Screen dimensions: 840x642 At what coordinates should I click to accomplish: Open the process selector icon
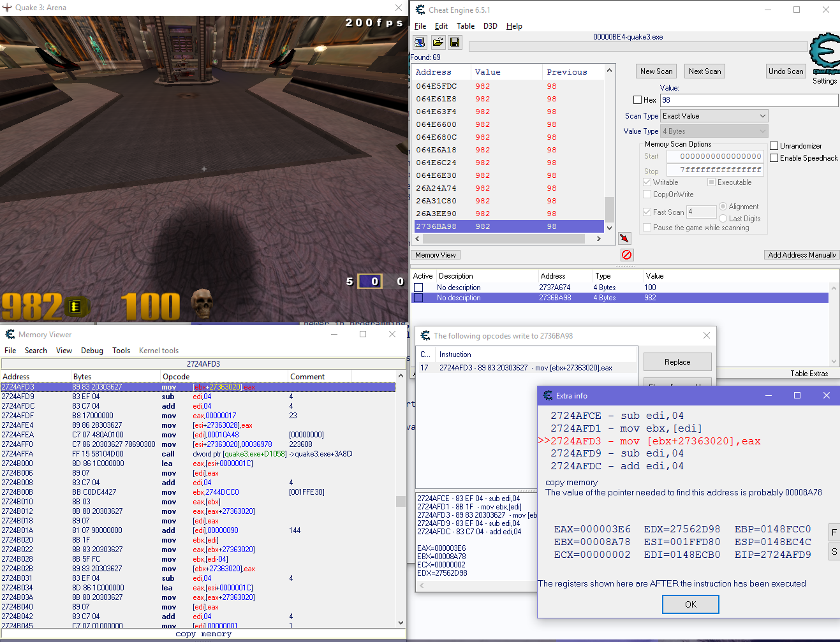[x=420, y=42]
